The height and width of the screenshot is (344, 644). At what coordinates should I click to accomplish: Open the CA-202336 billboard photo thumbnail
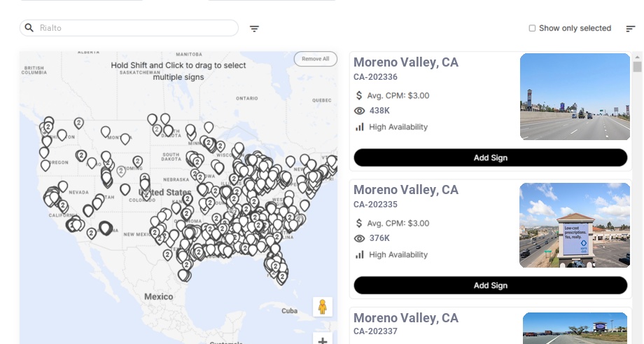pos(575,97)
